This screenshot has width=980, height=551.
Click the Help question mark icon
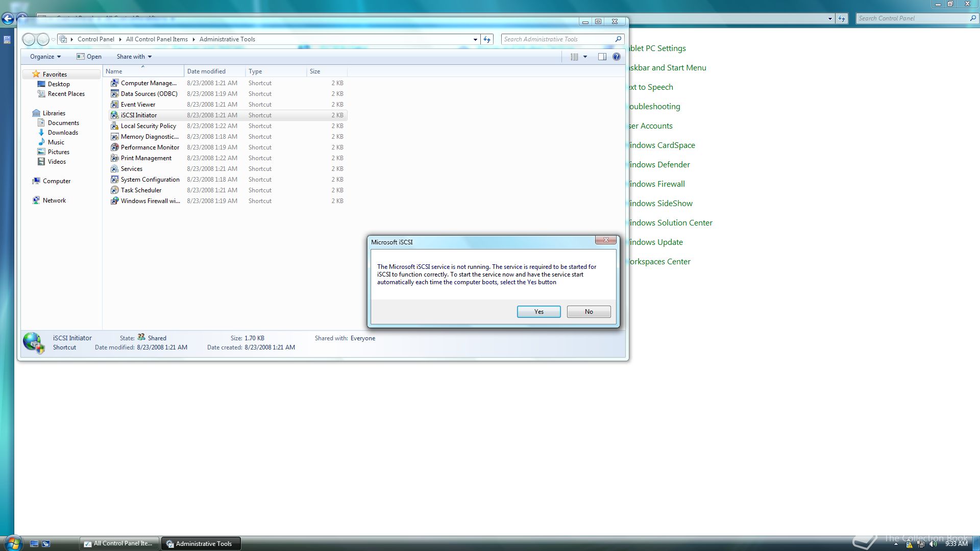(x=616, y=57)
